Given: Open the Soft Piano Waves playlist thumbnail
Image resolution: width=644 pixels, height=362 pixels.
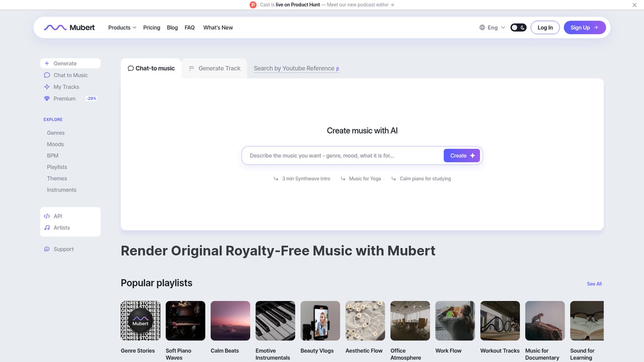Looking at the screenshot, I should [x=185, y=321].
